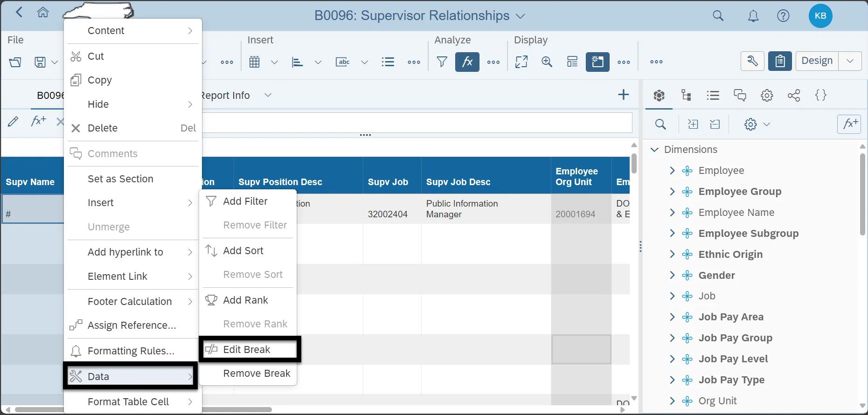Expand the Employee Group dimension
The width and height of the screenshot is (868, 415).
(672, 192)
